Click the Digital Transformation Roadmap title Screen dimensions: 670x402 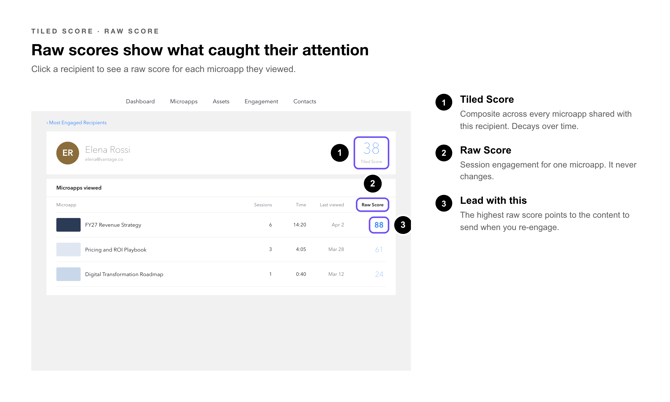tap(124, 274)
